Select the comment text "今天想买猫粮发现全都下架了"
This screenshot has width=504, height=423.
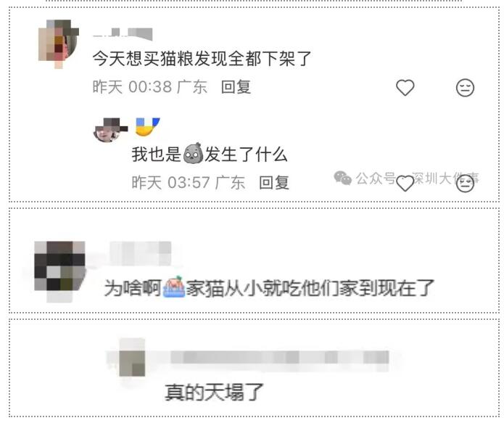[x=202, y=59]
